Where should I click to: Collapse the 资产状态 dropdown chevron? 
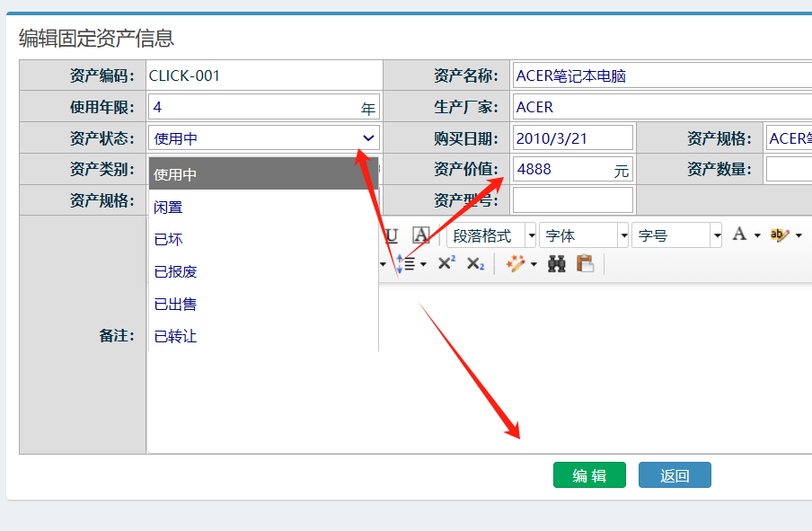368,137
